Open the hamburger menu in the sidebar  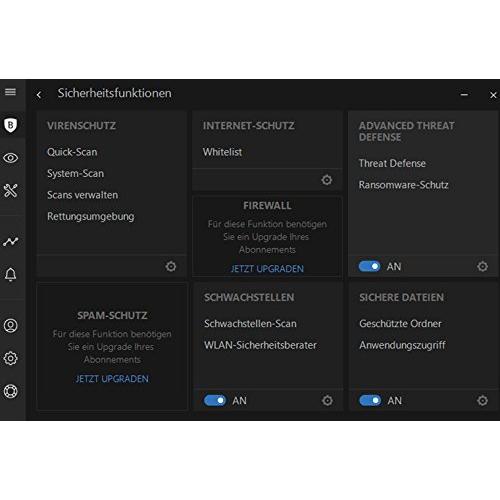coord(10,92)
